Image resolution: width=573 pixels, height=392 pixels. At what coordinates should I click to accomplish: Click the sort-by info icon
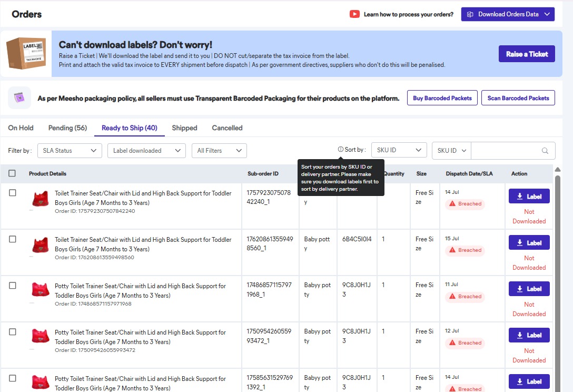tap(340, 150)
